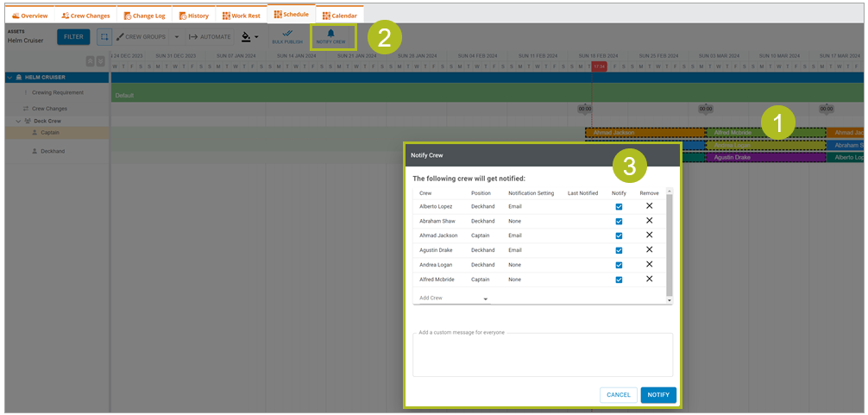Click the Position column header
868x415 pixels.
481,193
